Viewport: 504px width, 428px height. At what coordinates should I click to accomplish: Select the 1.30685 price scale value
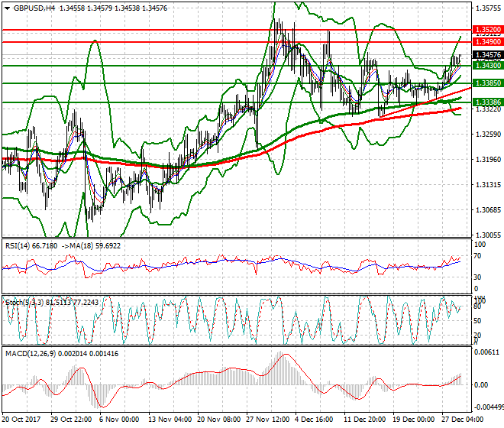coord(488,210)
